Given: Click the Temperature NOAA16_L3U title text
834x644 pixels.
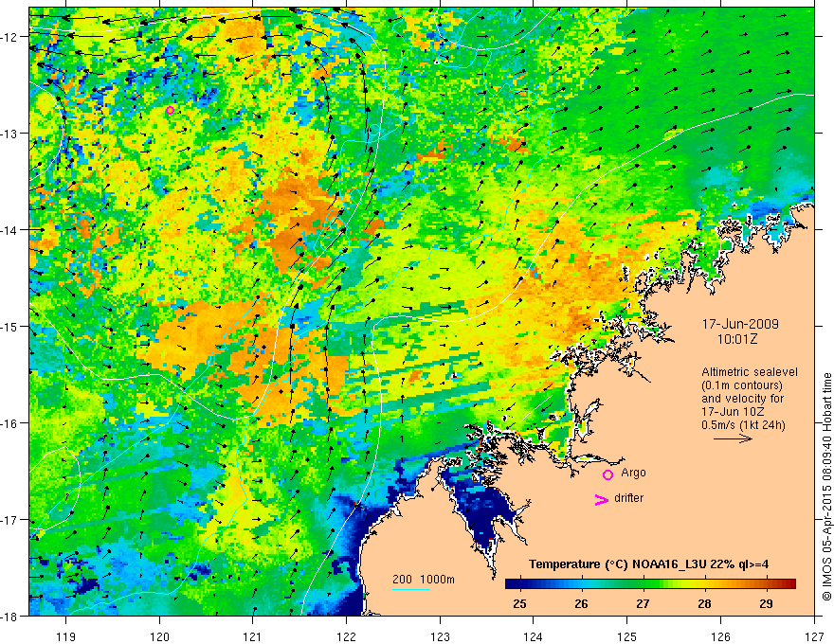Looking at the screenshot, I should point(648,564).
